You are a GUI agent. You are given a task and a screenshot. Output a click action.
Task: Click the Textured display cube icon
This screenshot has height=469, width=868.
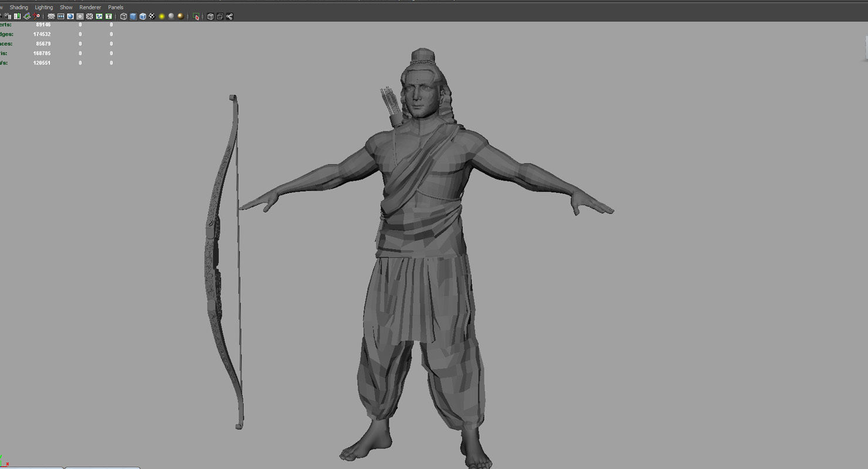[141, 16]
